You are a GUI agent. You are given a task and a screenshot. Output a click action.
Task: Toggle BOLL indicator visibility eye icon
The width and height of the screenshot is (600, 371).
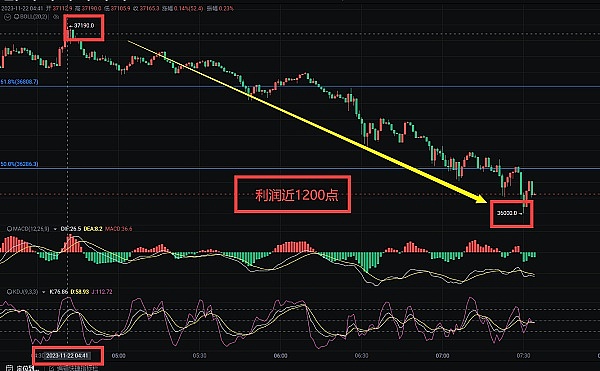56,17
